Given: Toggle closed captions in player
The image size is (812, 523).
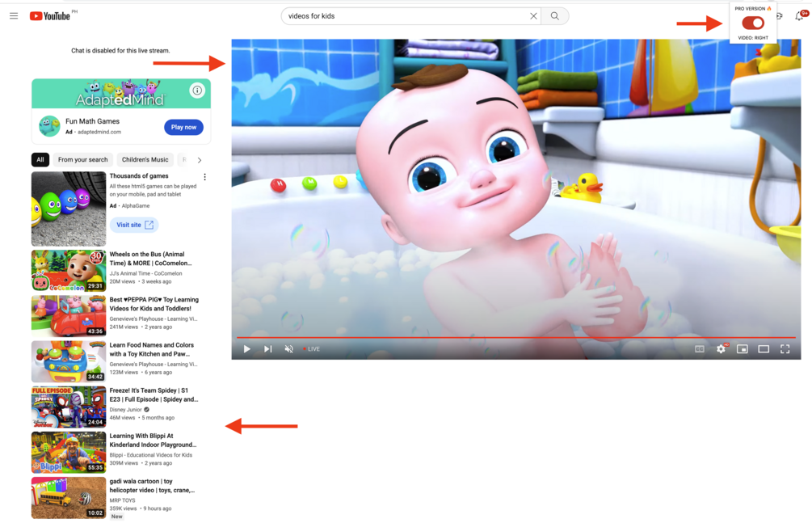Looking at the screenshot, I should [700, 349].
